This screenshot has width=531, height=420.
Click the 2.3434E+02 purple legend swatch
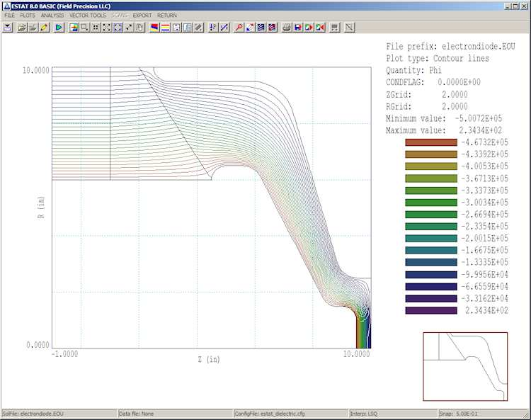430,310
